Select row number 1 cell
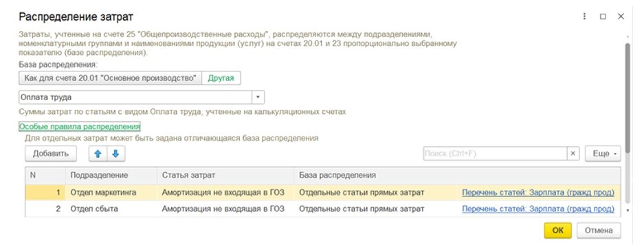This screenshot has height=249, width=644. pos(45,192)
